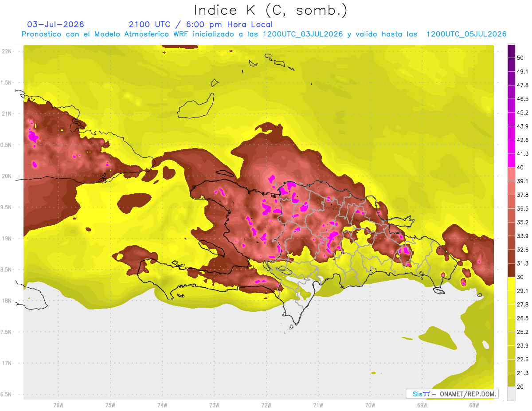
Task: Click the legend value '35.2'
Action: pos(523,222)
